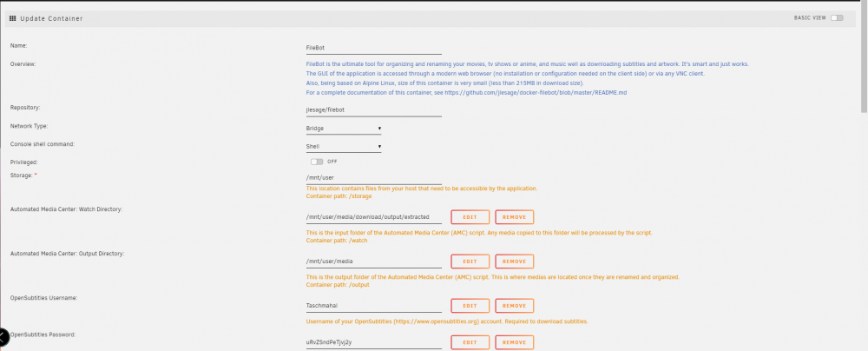Click the 'Container path: /storage' text
Viewport: 868px width, 351px height.
point(339,196)
